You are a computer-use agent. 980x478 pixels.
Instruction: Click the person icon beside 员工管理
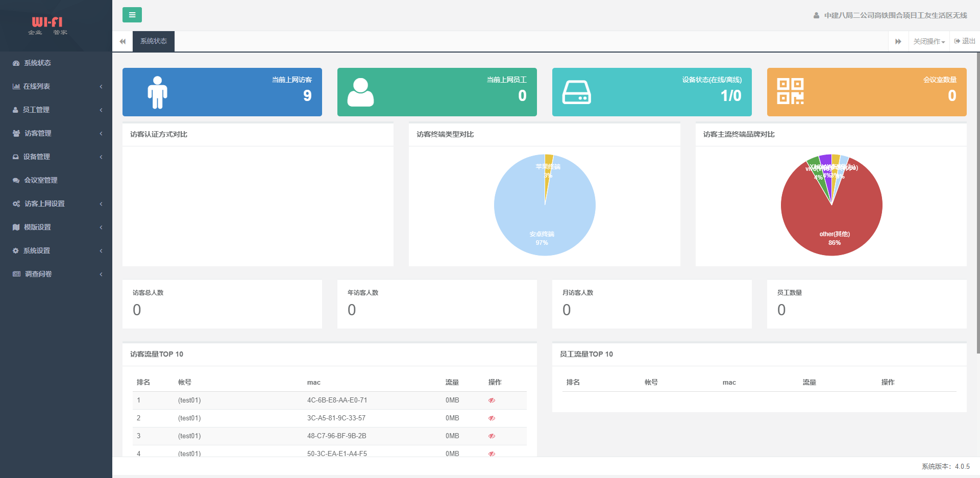(15, 110)
